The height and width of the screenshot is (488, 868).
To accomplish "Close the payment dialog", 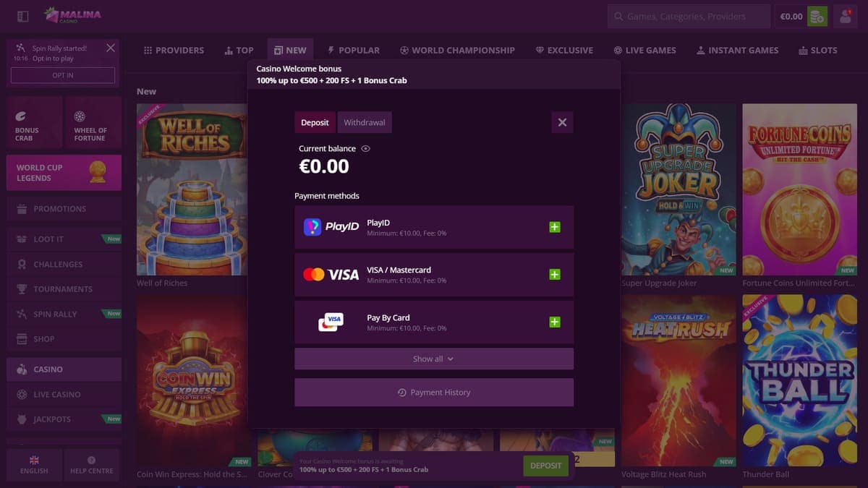I will click(562, 122).
